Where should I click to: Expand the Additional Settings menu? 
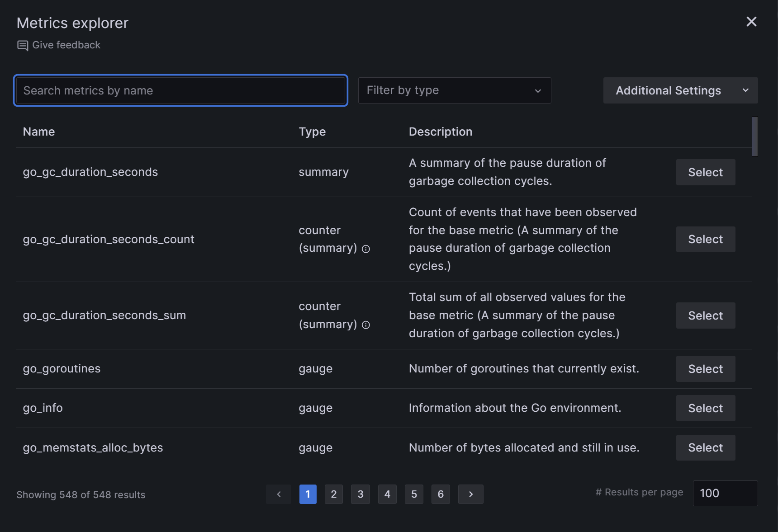680,90
